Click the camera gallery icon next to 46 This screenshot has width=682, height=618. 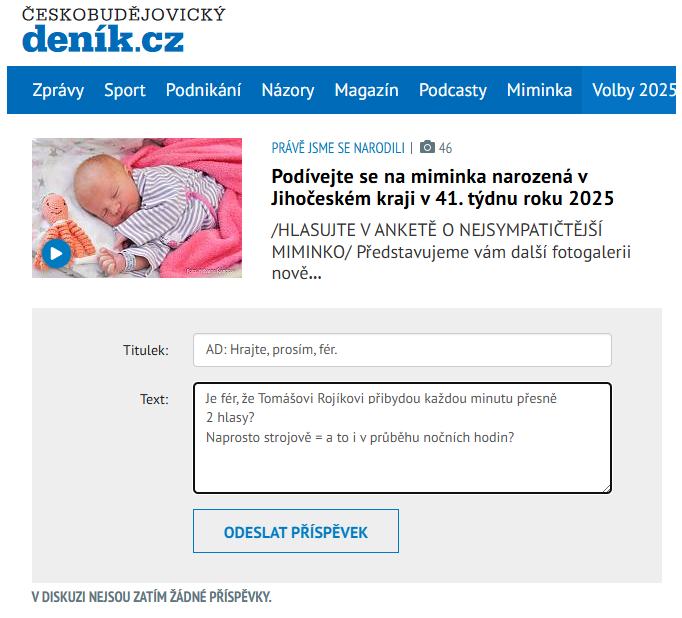click(x=428, y=148)
